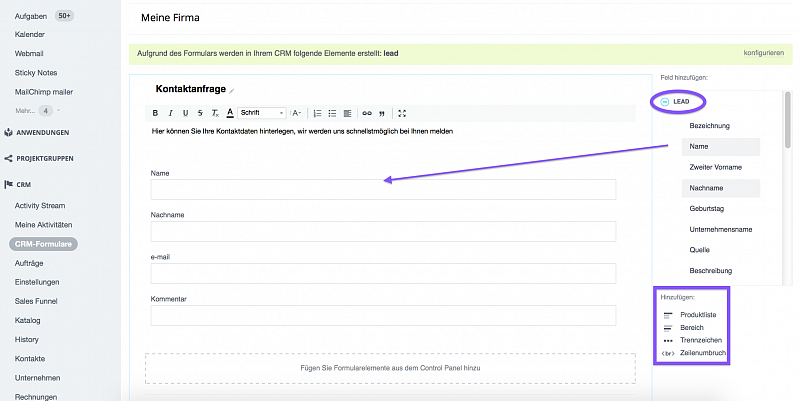Add the Unternehmensname field

coord(720,230)
